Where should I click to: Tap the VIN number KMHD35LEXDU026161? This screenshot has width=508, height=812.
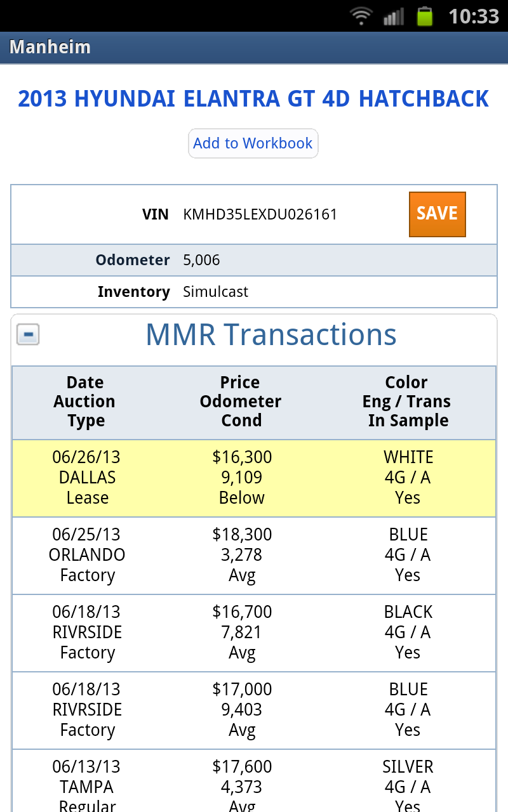(260, 214)
